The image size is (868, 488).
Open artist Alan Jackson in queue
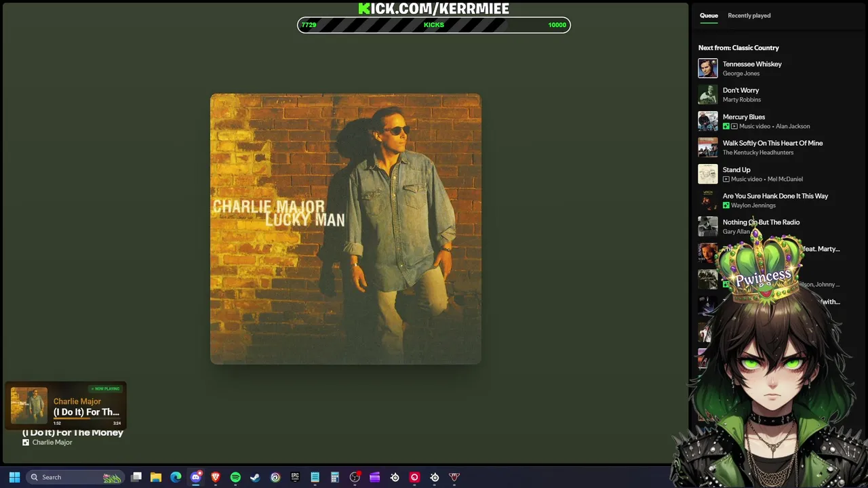pyautogui.click(x=793, y=126)
